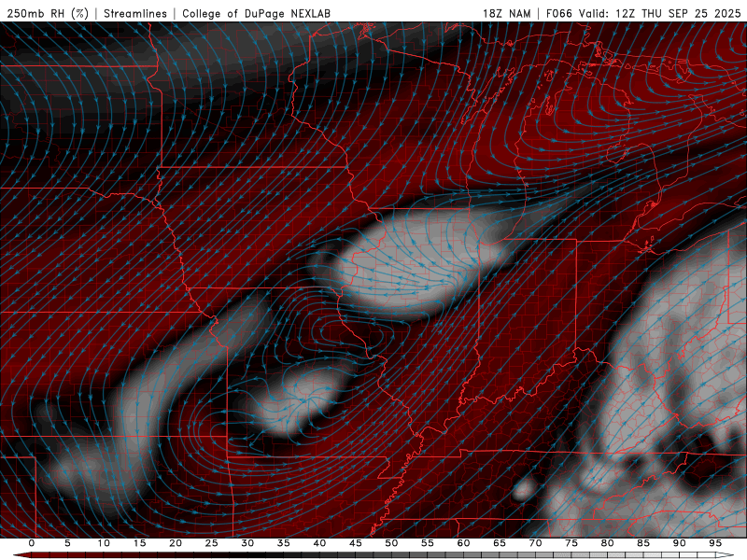The height and width of the screenshot is (560, 747).
Task: Select the "18Z NAM" model run label
Action: [506, 13]
